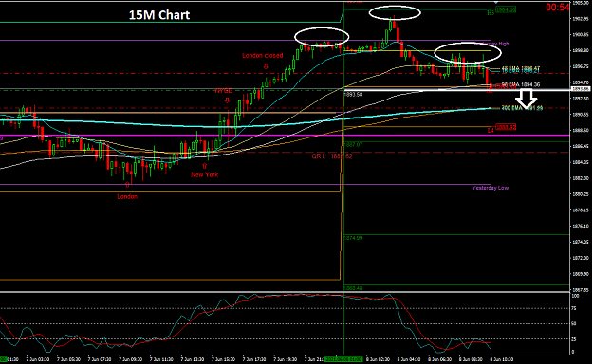Click the '7 Jun 13:30' time axis label

pyautogui.click(x=192, y=359)
